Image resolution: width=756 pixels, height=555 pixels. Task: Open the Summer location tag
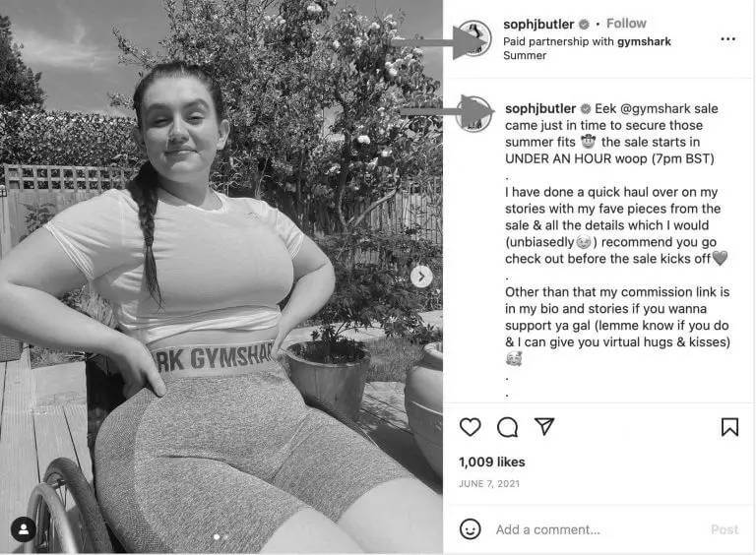click(x=525, y=55)
